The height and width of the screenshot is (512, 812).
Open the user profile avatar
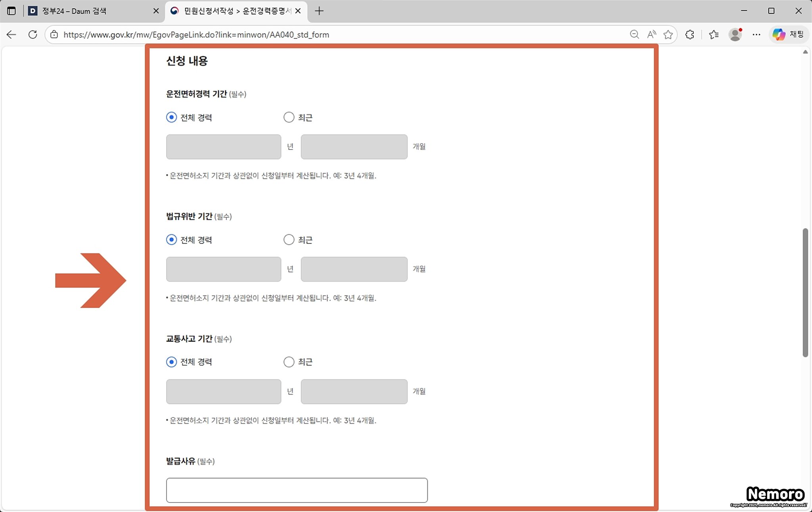(735, 35)
